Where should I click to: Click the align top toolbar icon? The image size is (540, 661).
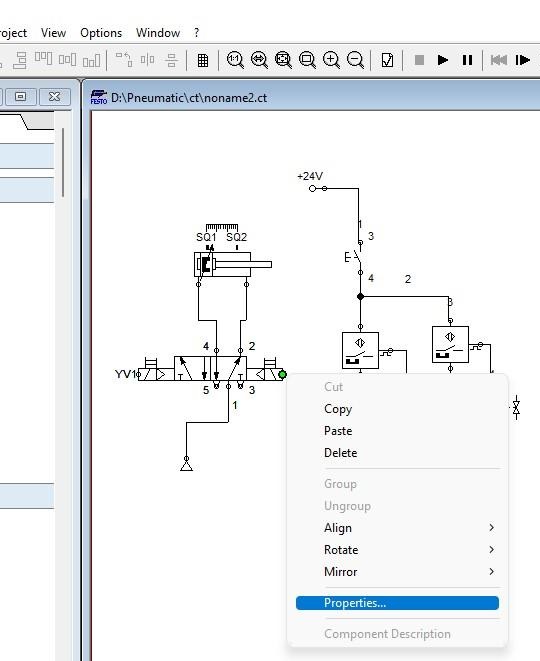tap(43, 59)
